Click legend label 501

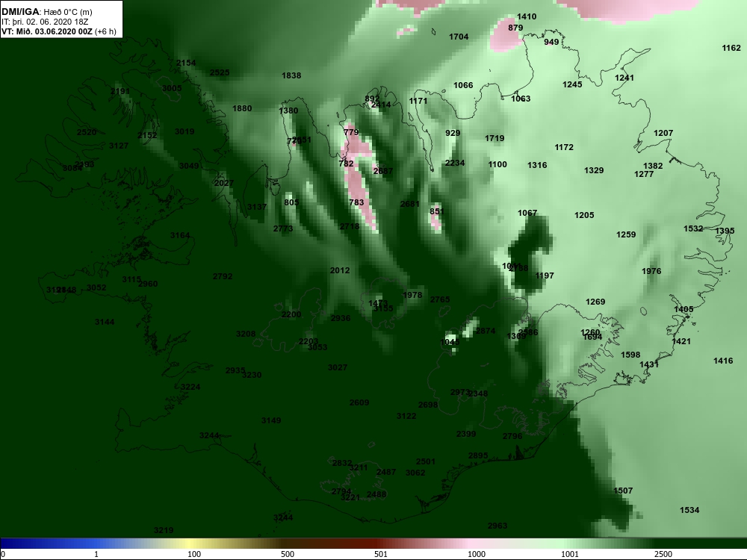coord(381,554)
